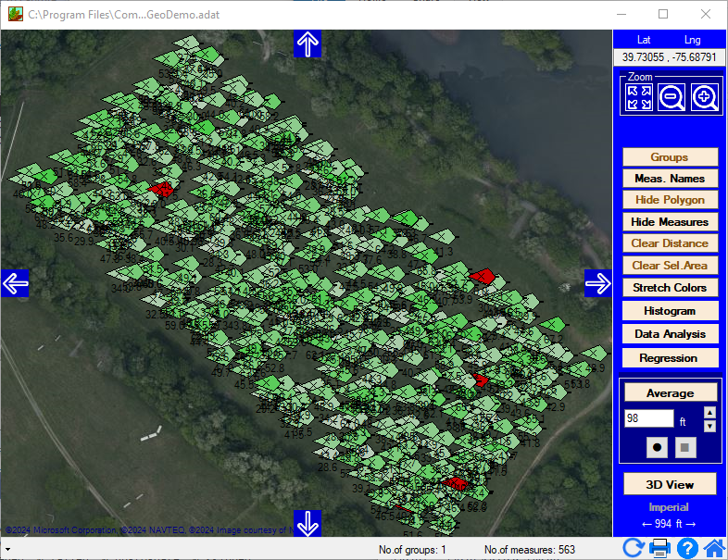Open help with the question mark icon

pyautogui.click(x=687, y=548)
